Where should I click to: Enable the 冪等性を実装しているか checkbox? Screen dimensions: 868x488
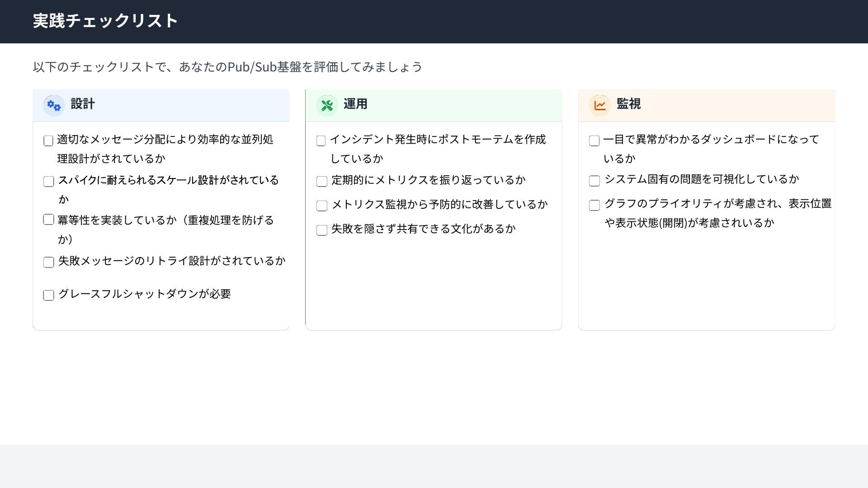point(48,220)
